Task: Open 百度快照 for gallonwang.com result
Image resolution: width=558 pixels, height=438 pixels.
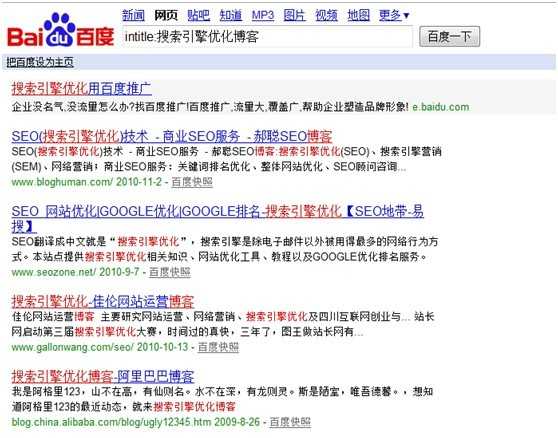Action: [218, 347]
